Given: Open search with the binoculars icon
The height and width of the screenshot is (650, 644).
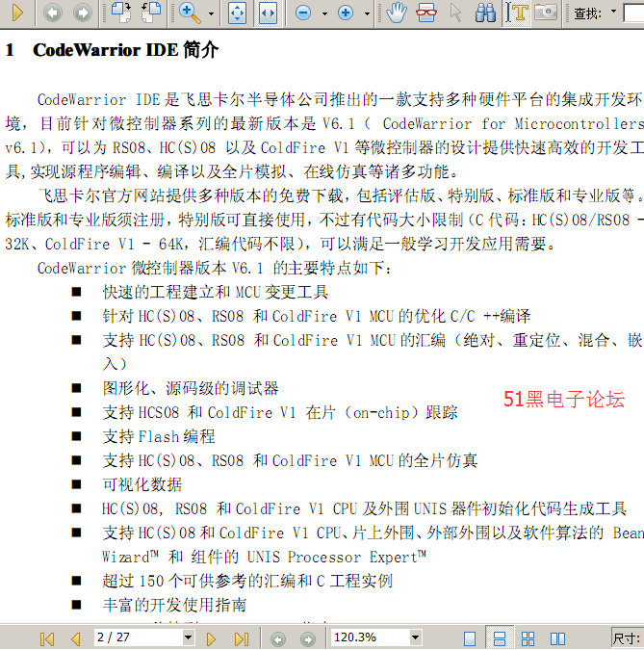Looking at the screenshot, I should 485,13.
